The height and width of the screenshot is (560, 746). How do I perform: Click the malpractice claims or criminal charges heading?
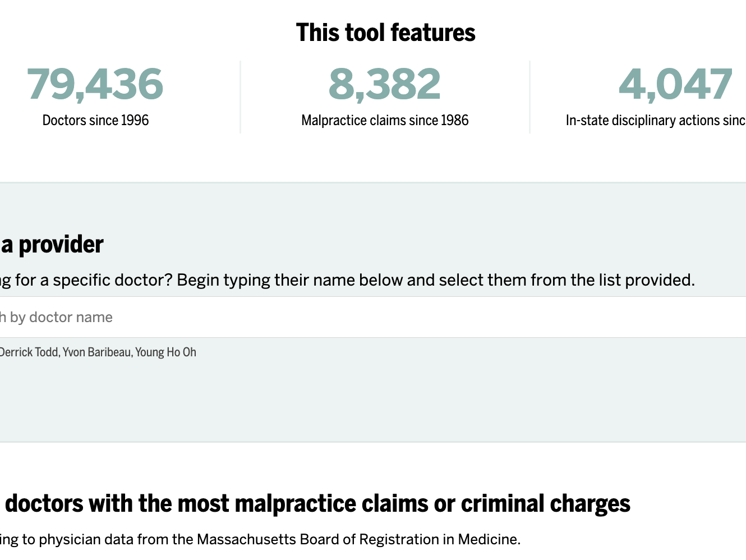317,503
